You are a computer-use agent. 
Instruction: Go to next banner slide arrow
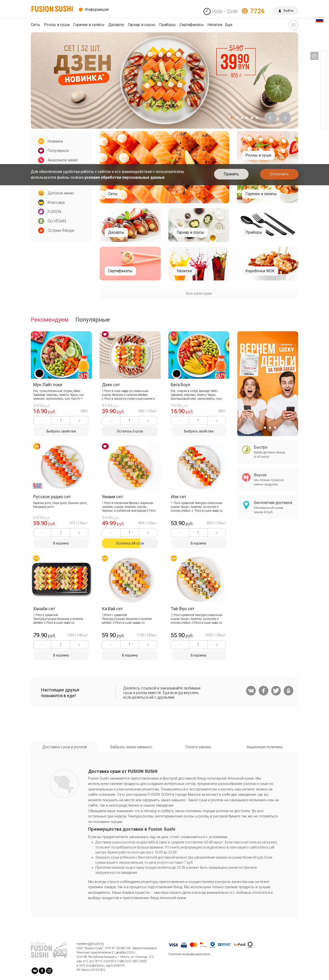[285, 118]
